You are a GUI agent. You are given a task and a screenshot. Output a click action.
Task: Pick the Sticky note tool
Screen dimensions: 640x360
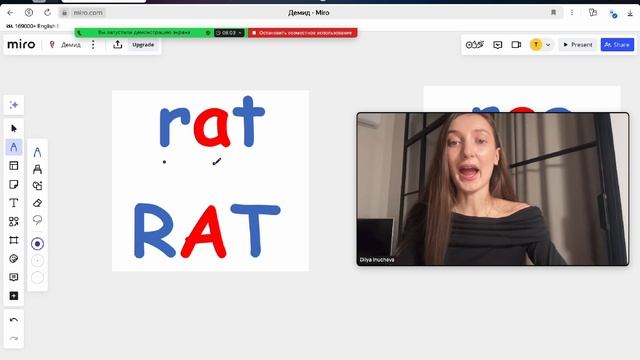pos(13,184)
